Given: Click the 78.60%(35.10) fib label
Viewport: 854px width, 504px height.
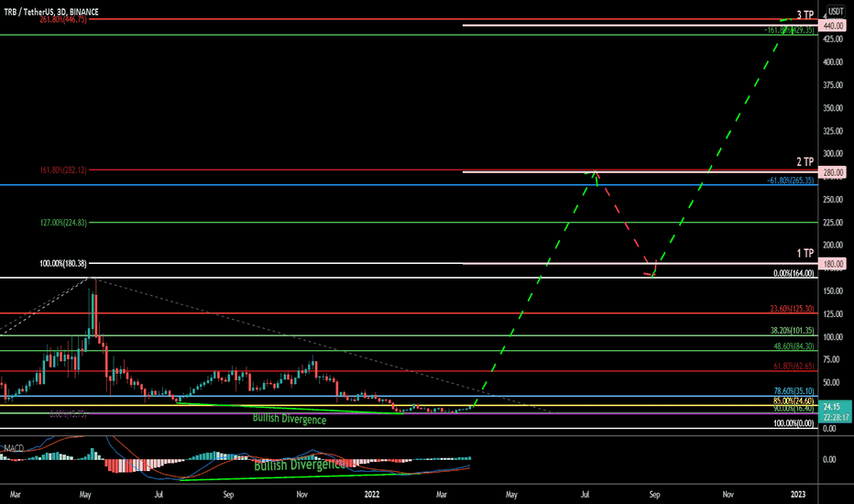Looking at the screenshot, I should [x=794, y=391].
